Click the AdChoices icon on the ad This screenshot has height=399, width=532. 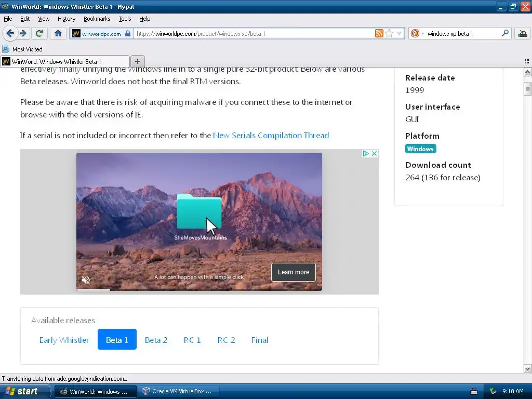[x=366, y=153]
